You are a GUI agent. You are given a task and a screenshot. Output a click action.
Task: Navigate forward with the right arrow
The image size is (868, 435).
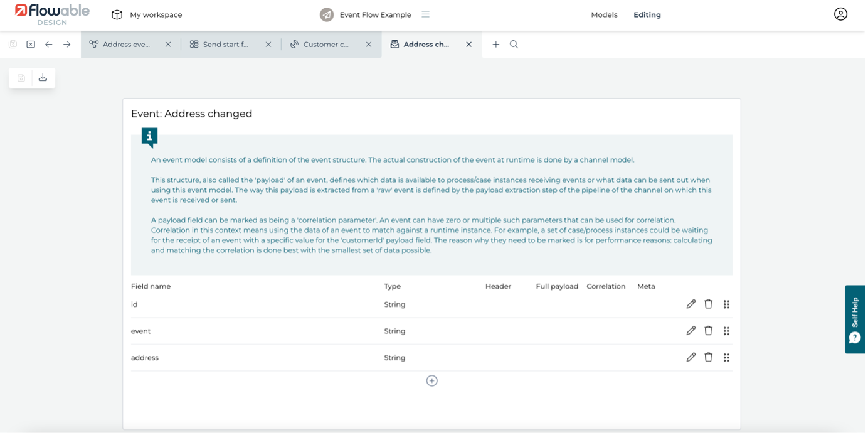66,45
